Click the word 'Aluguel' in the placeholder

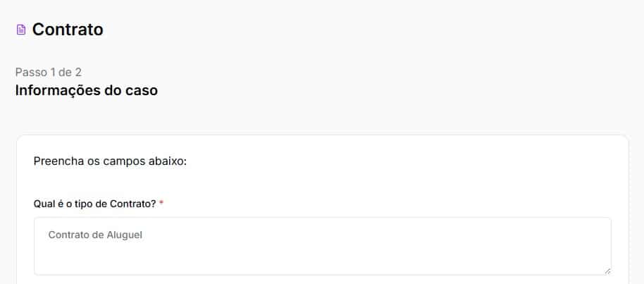tap(125, 235)
